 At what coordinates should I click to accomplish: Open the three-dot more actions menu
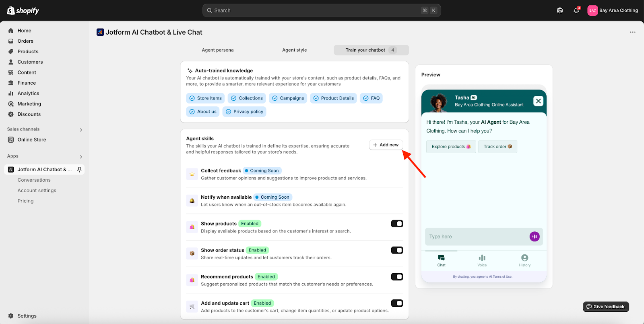tap(633, 32)
